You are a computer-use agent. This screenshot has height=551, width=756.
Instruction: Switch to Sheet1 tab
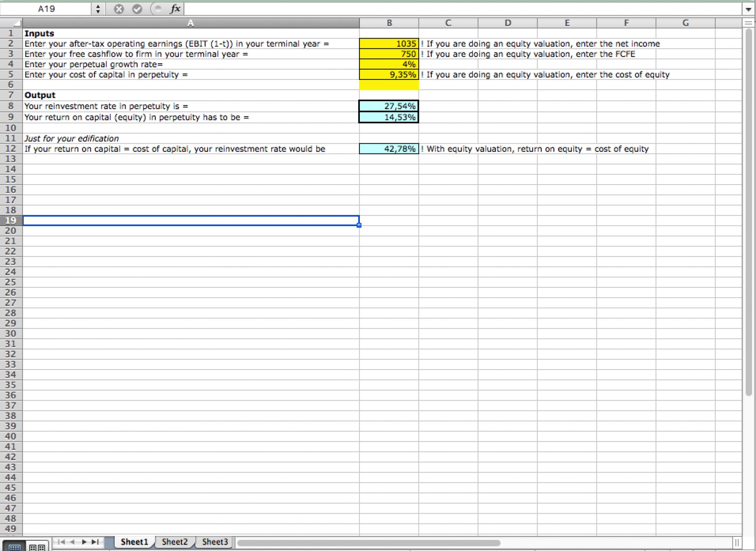(134, 542)
